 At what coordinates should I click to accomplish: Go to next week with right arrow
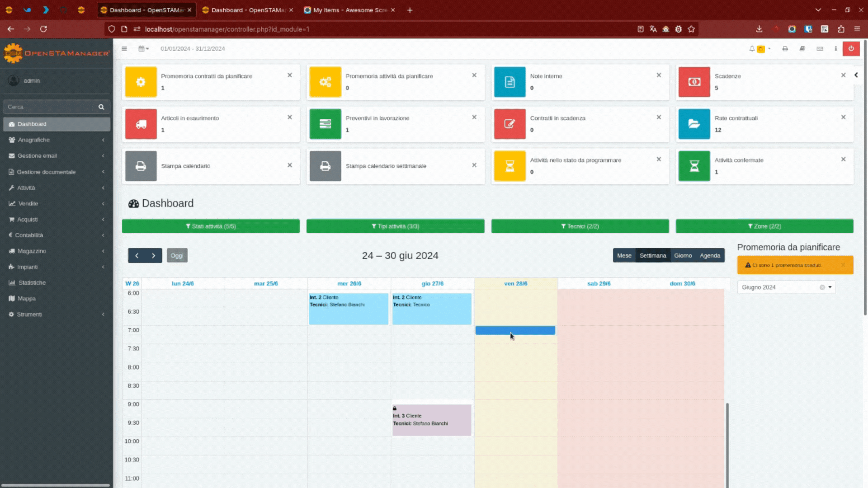click(154, 255)
